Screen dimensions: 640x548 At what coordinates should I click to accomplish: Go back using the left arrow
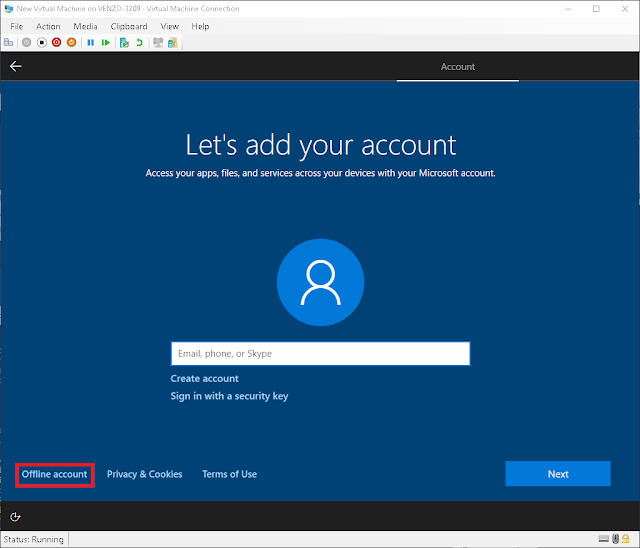(x=16, y=66)
